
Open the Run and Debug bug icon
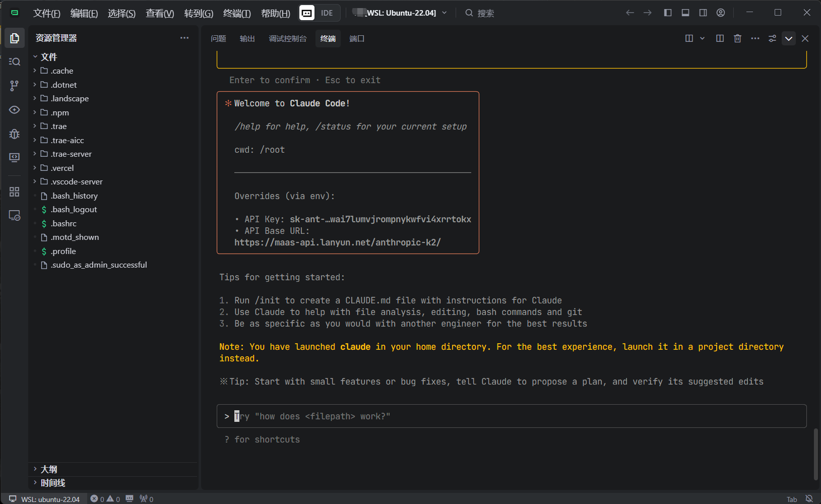15,134
